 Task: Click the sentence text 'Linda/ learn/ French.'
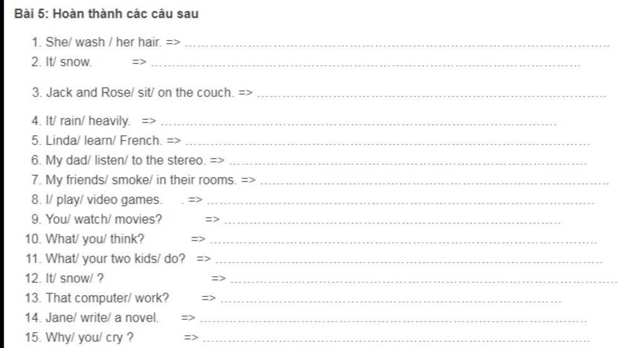pos(104,140)
